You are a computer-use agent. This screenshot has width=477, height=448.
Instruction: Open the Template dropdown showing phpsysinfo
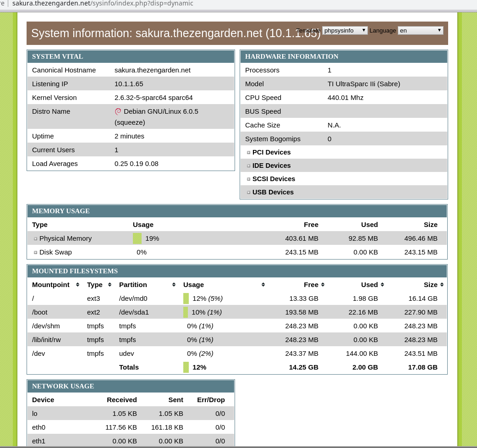[345, 30]
